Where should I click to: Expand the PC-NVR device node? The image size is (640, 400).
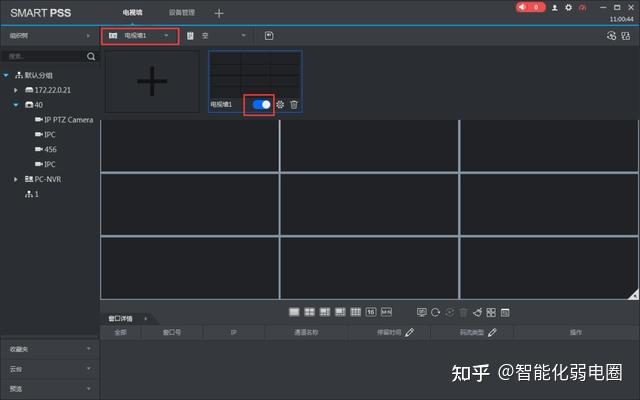coord(16,179)
